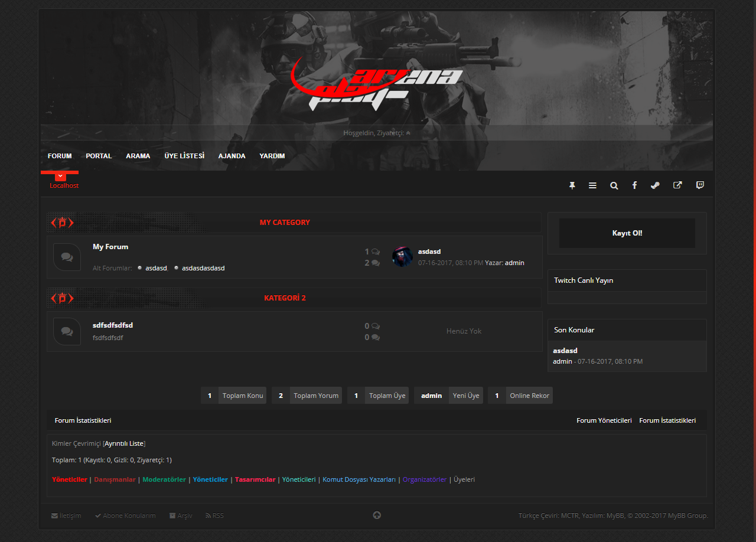This screenshot has width=756, height=542.
Task: Click the asdasd last-post avatar thumbnail
Action: coord(402,257)
